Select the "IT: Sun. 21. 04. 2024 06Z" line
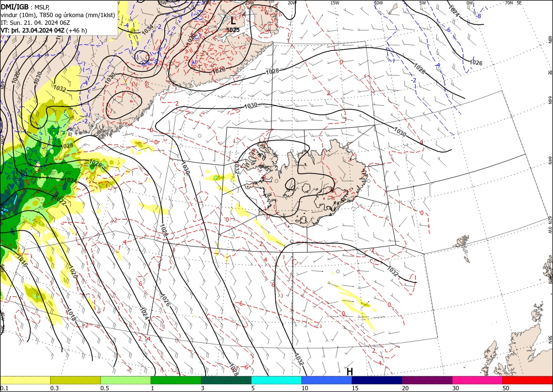This screenshot has height=392, width=553. click(35, 23)
